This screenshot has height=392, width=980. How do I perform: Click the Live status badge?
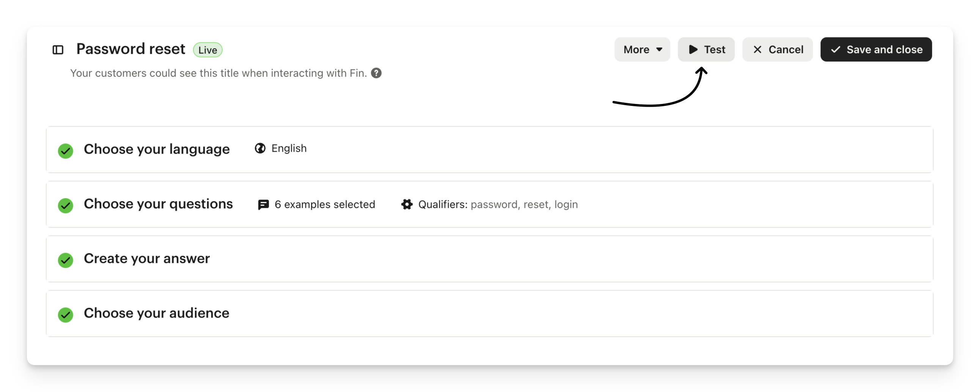coord(208,50)
